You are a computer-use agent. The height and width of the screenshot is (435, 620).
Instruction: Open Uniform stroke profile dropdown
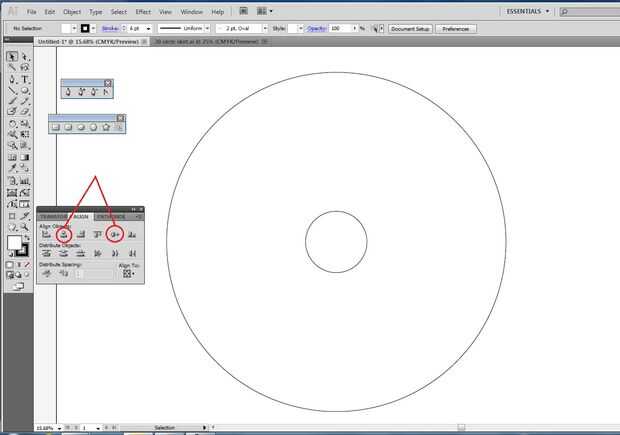click(207, 28)
